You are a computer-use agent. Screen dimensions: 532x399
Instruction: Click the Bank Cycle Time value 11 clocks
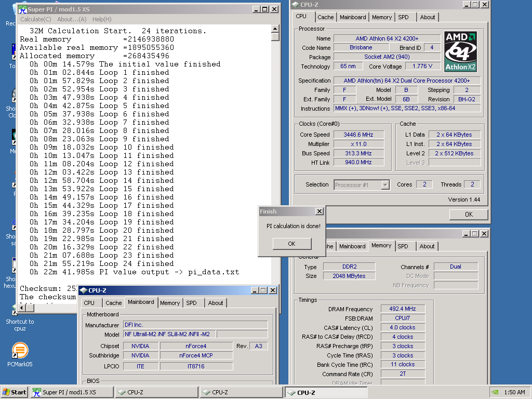tap(403, 364)
